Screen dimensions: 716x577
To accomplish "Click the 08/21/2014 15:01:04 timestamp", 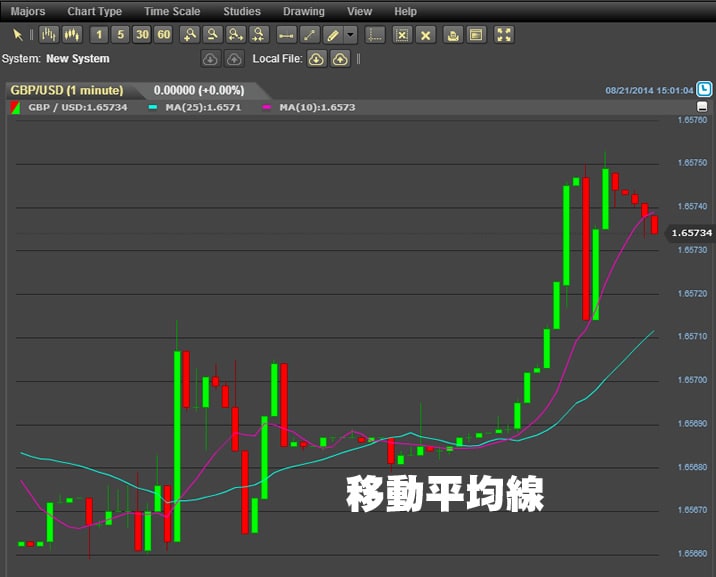I will point(649,90).
